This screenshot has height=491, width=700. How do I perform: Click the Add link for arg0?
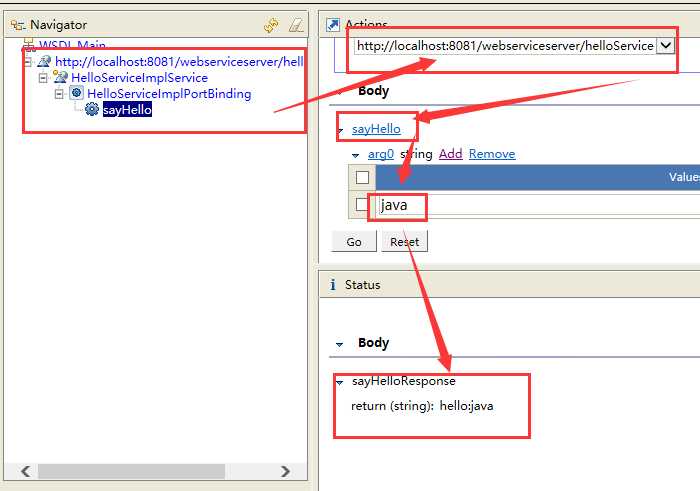point(450,154)
